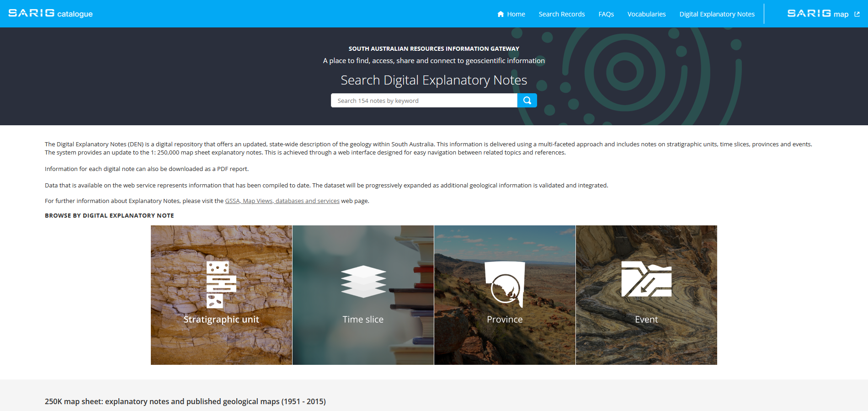
Task: Click the Stratigraphic unit column icon
Action: pyautogui.click(x=221, y=284)
